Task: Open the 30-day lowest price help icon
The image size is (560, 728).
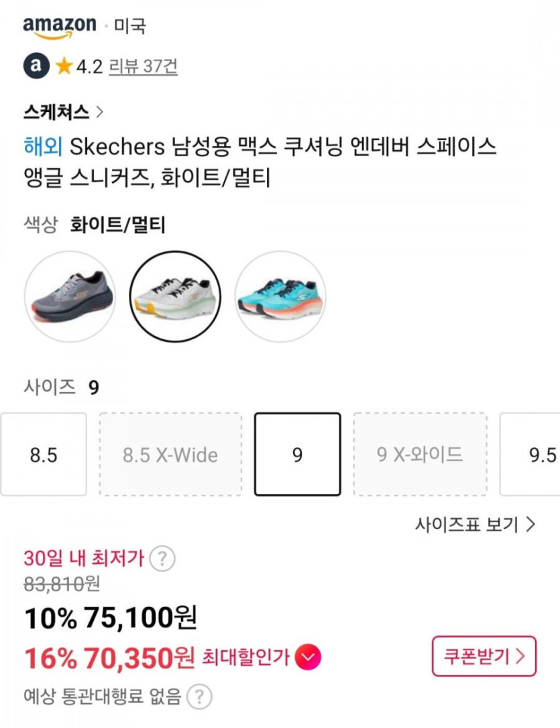Action: [x=162, y=558]
